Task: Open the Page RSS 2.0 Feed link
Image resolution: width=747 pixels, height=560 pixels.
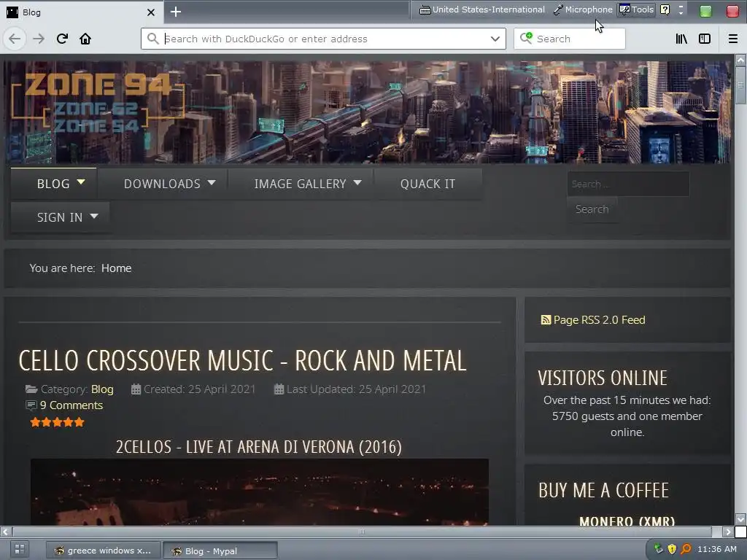Action: coord(599,319)
